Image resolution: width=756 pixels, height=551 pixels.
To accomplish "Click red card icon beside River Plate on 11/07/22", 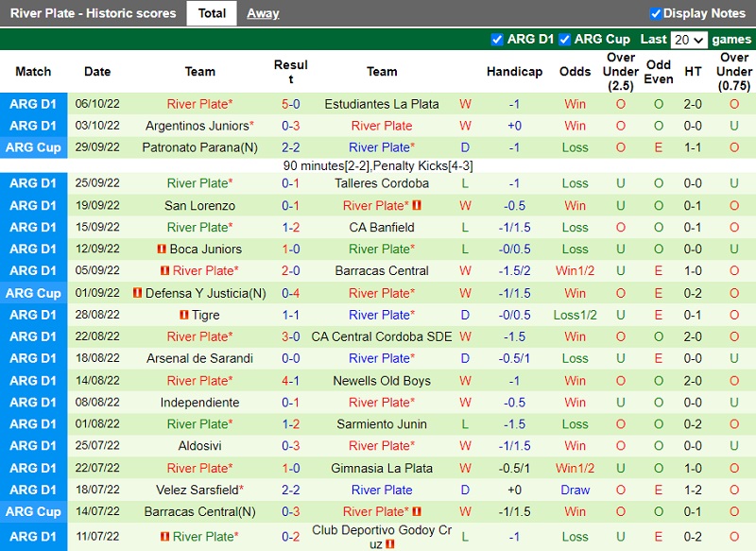I will [x=164, y=536].
